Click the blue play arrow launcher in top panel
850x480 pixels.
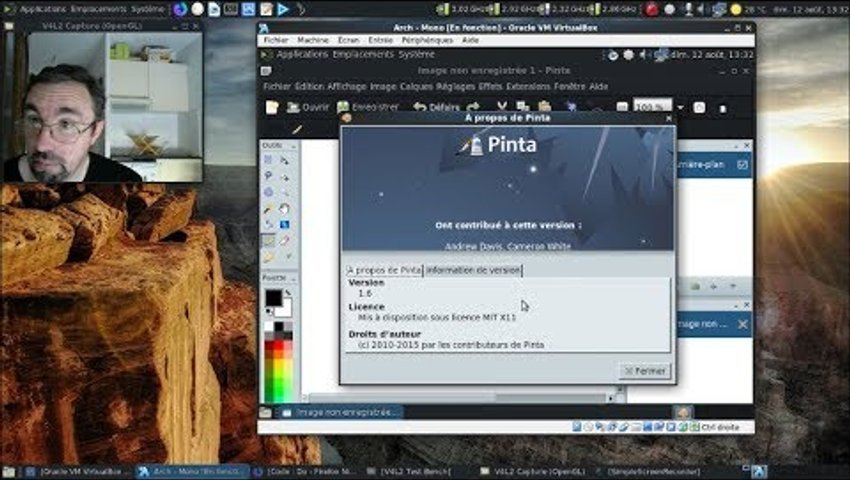point(282,9)
